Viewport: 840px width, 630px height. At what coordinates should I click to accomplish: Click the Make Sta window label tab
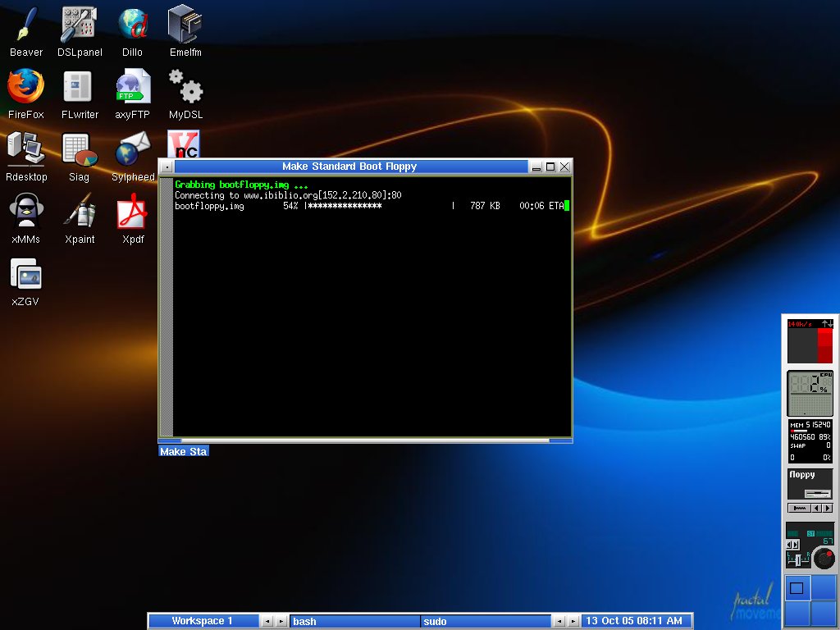click(183, 452)
